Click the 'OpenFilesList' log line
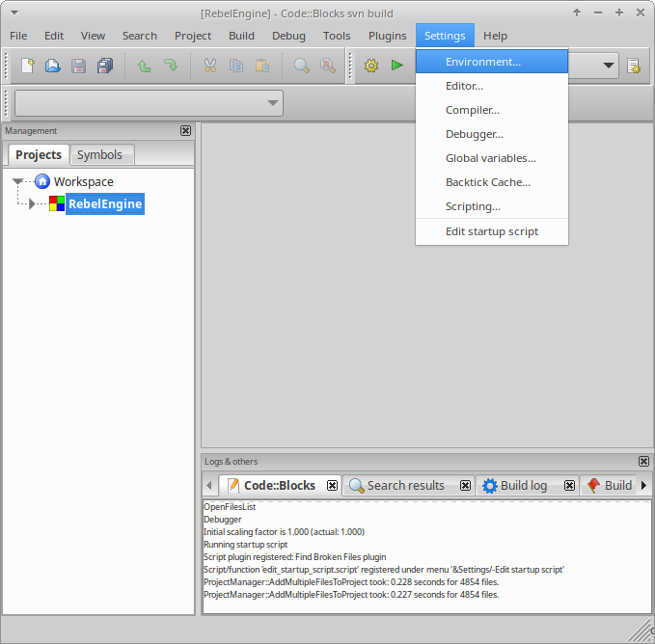 pos(230,507)
